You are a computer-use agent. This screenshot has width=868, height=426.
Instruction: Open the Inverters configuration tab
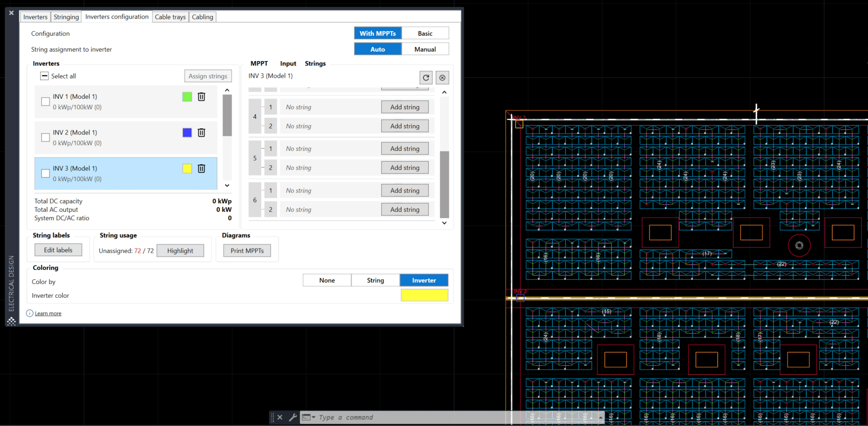click(x=117, y=16)
